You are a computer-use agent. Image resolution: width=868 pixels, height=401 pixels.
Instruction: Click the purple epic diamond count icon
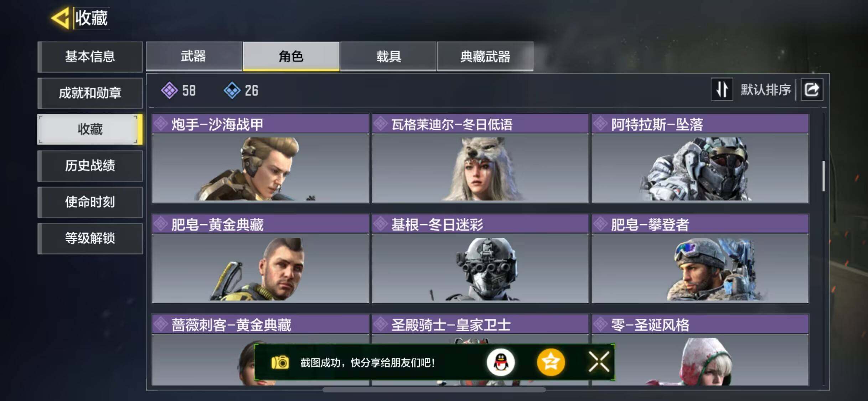[169, 90]
